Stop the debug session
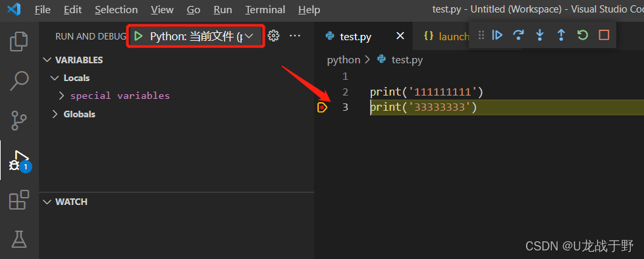This screenshot has height=259, width=644. tap(604, 35)
